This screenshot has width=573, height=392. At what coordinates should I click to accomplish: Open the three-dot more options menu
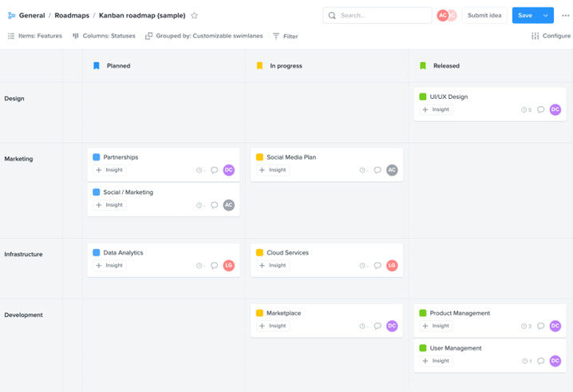pos(565,15)
